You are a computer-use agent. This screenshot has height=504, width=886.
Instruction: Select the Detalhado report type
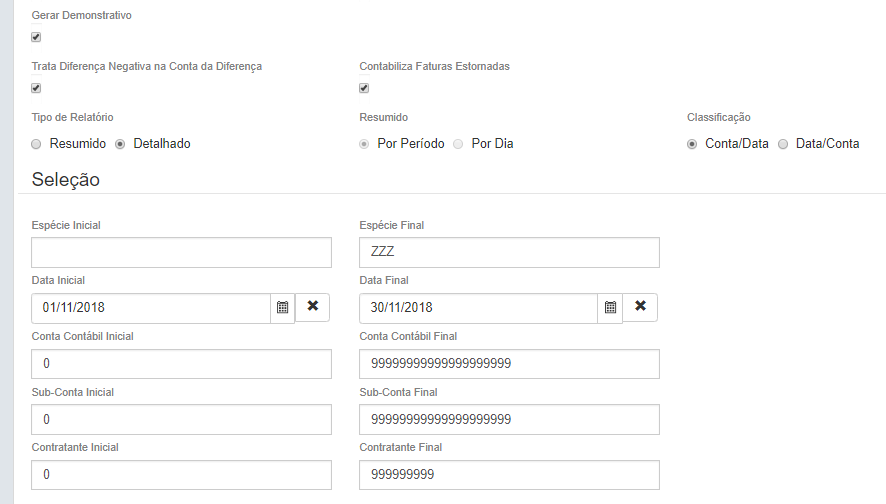(121, 144)
